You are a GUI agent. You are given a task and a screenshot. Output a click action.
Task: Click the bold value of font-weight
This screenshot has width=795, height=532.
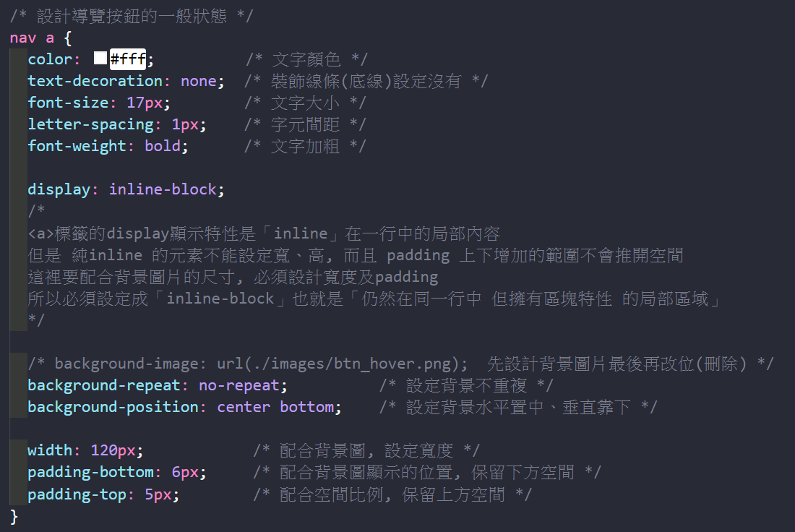pyautogui.click(x=163, y=146)
